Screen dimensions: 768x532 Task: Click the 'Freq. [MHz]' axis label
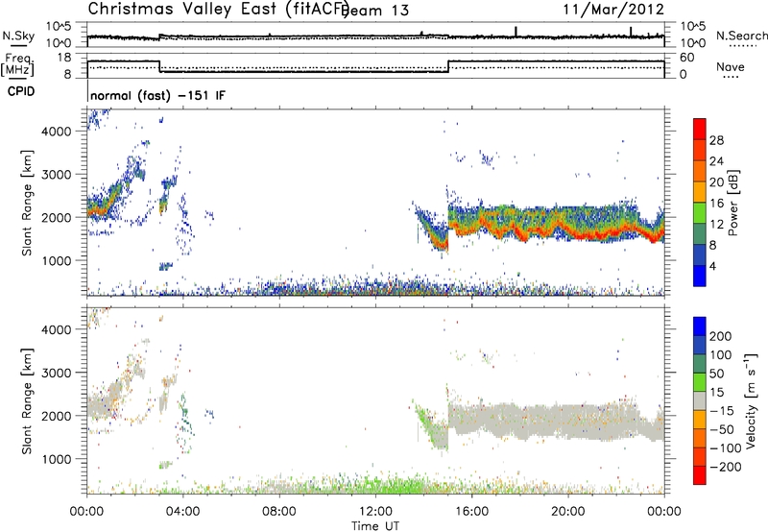17,64
